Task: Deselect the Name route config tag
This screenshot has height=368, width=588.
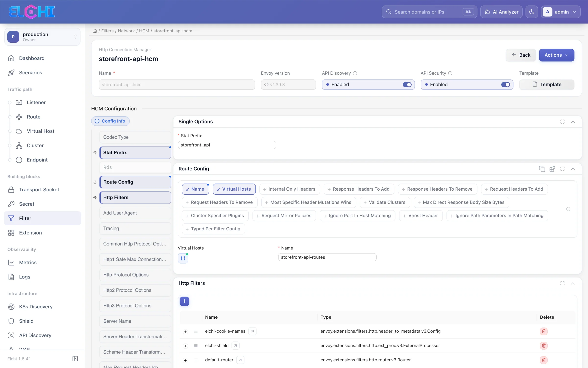Action: [x=195, y=189]
